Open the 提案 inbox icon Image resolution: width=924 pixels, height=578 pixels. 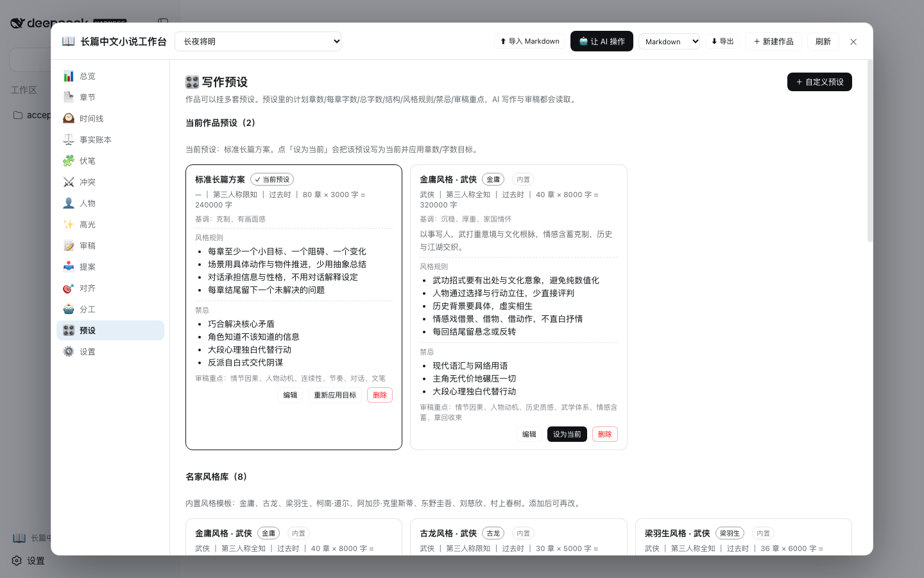pos(69,267)
